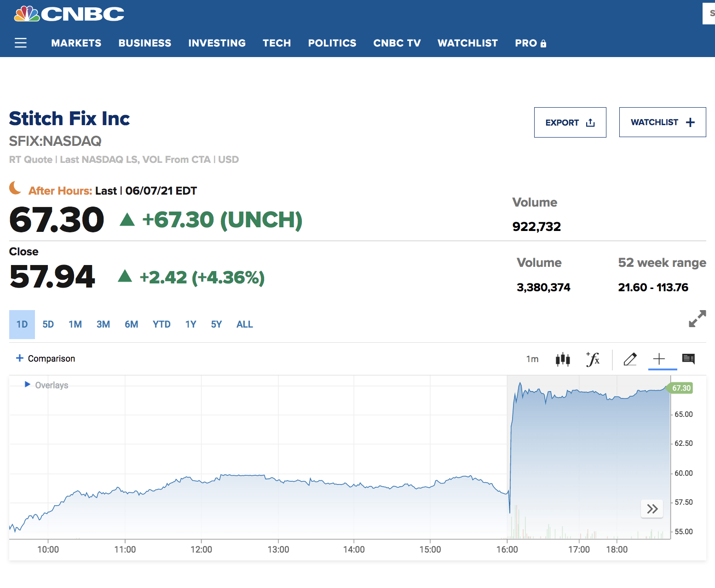This screenshot has width=715, height=588.
Task: Open the 1m interval dropdown
Action: pyautogui.click(x=532, y=359)
